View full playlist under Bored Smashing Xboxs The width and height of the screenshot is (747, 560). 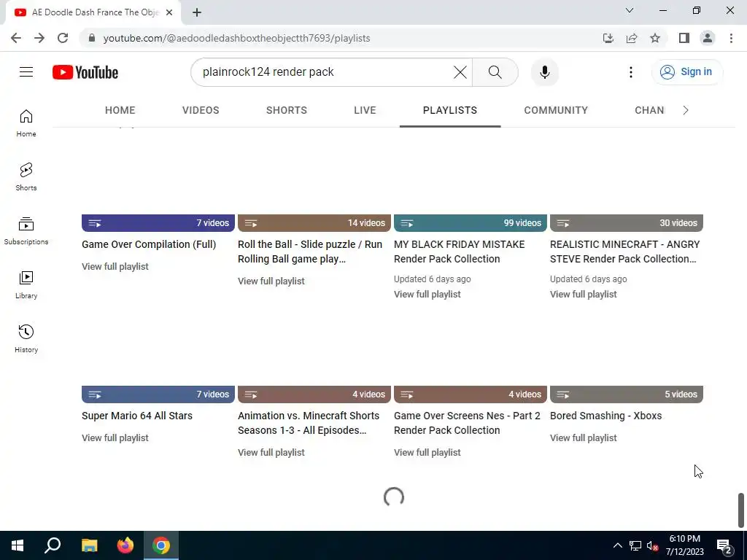[583, 438]
